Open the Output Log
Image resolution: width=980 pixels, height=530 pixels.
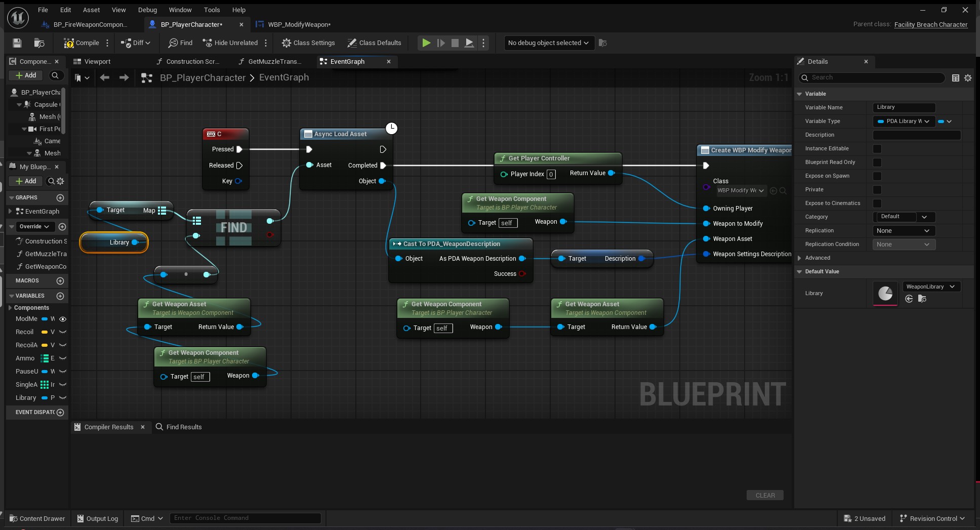coord(98,518)
